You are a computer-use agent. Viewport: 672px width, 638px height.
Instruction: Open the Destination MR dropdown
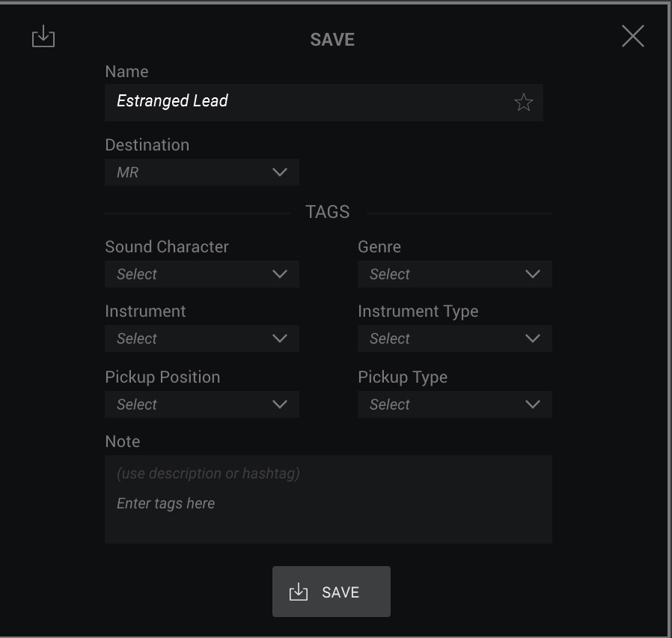[x=202, y=172]
